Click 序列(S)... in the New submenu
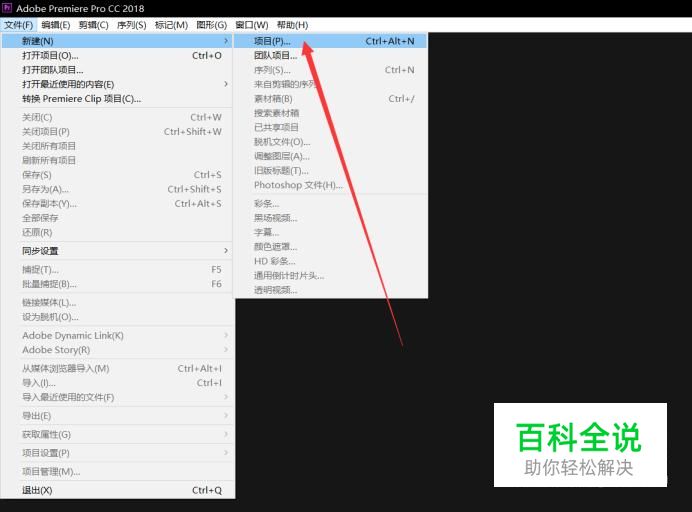Image resolution: width=692 pixels, height=512 pixels. [x=331, y=70]
